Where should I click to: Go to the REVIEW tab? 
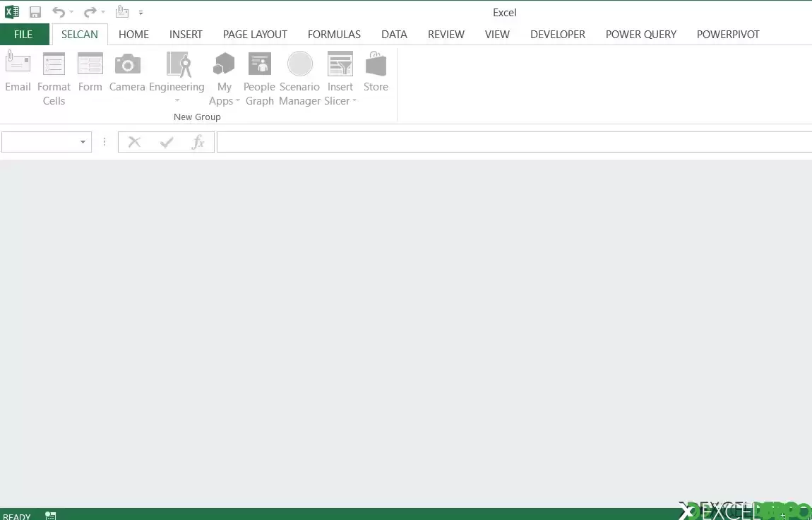(446, 34)
